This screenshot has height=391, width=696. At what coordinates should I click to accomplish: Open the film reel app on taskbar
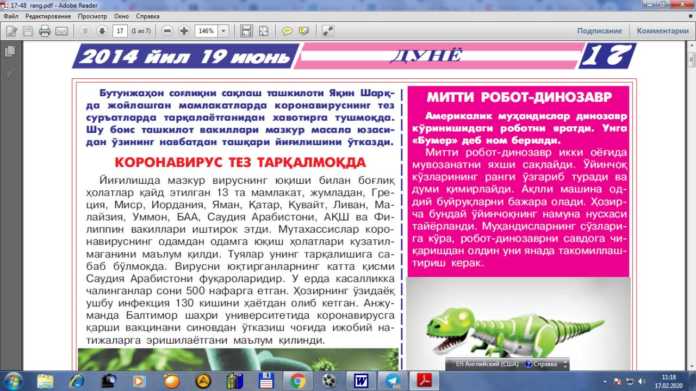(x=329, y=381)
